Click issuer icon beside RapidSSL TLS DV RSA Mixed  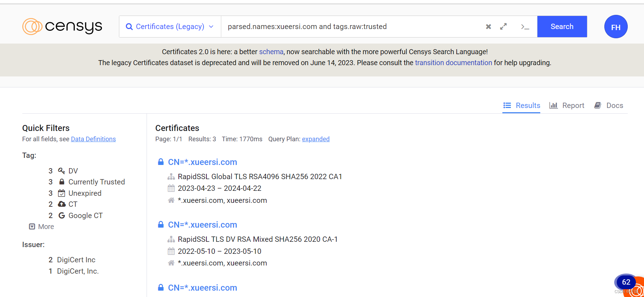[x=171, y=239]
